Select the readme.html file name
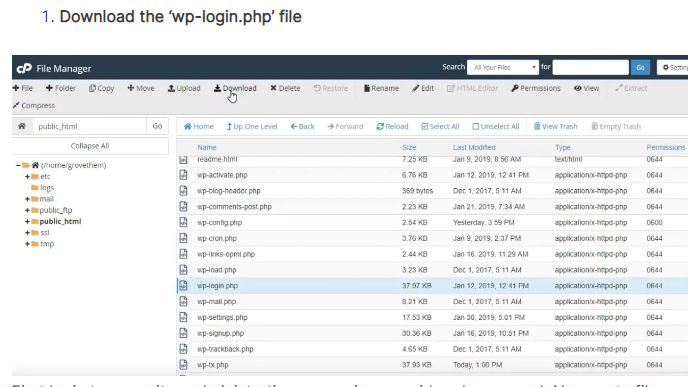 (x=217, y=160)
